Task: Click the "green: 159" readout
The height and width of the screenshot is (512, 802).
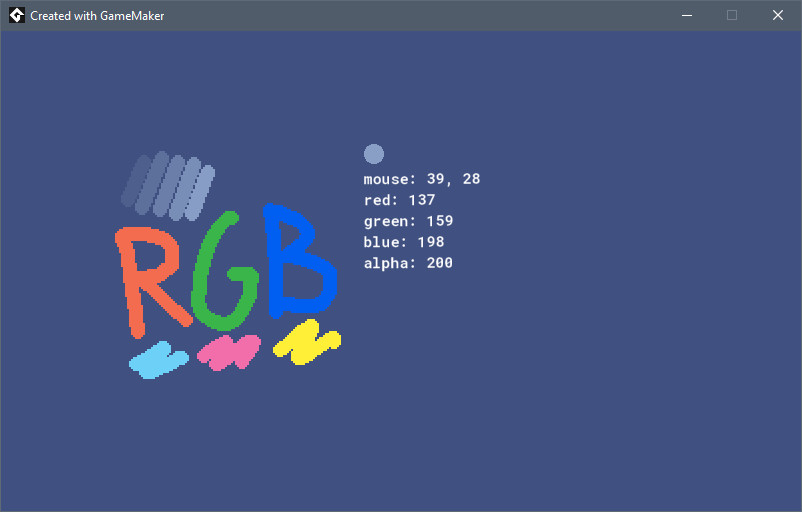Action: [408, 221]
